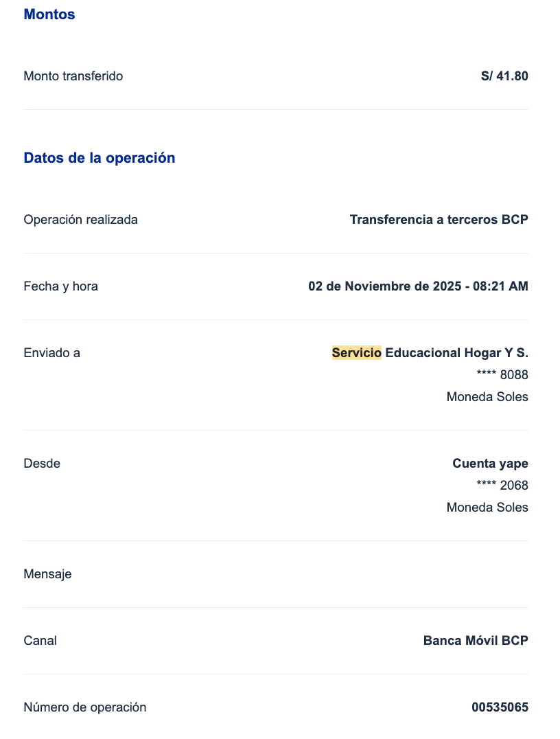
Task: Click the highlighted word Servicio
Action: [x=356, y=353]
